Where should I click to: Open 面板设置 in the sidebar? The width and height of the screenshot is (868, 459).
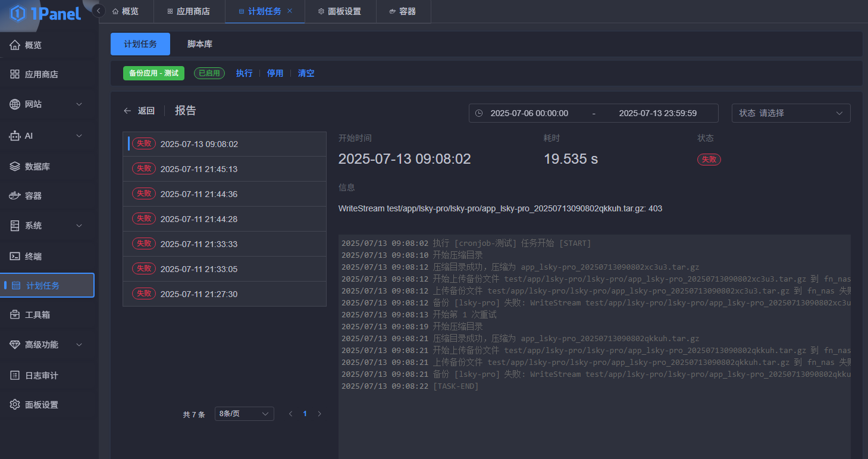tap(48, 405)
